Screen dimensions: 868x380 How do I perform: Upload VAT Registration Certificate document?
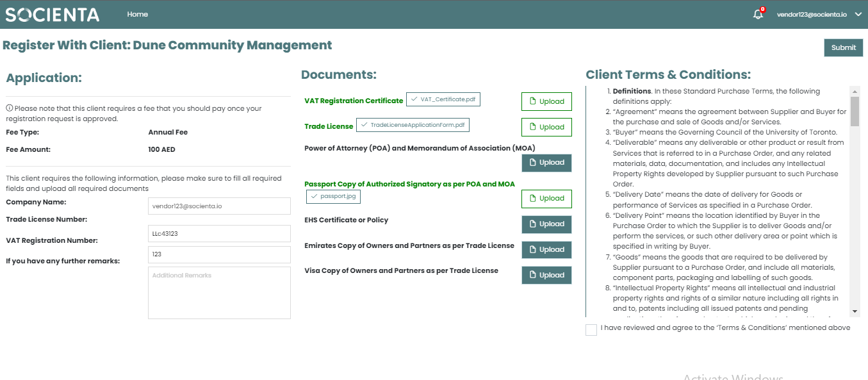[x=546, y=101]
